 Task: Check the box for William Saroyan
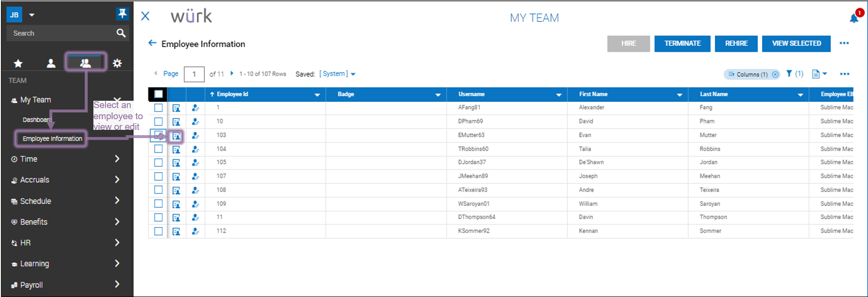point(158,203)
